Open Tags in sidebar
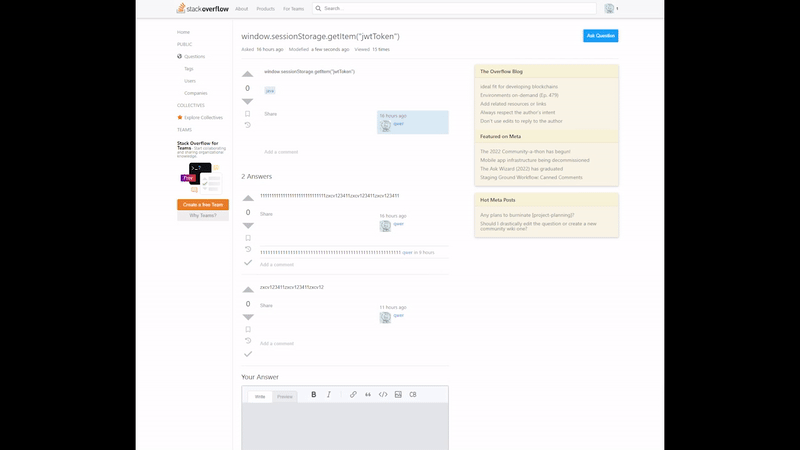This screenshot has height=450, width=800. 189,69
